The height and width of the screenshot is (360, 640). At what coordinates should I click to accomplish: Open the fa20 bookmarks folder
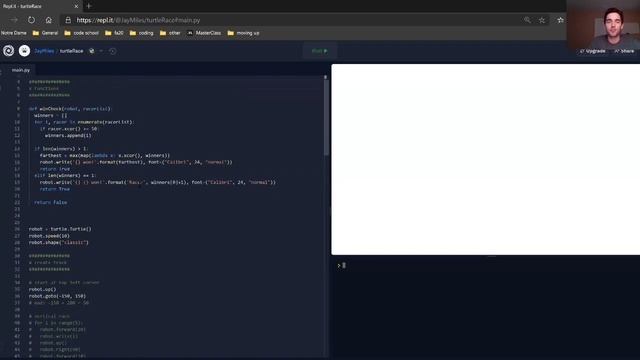pos(114,33)
